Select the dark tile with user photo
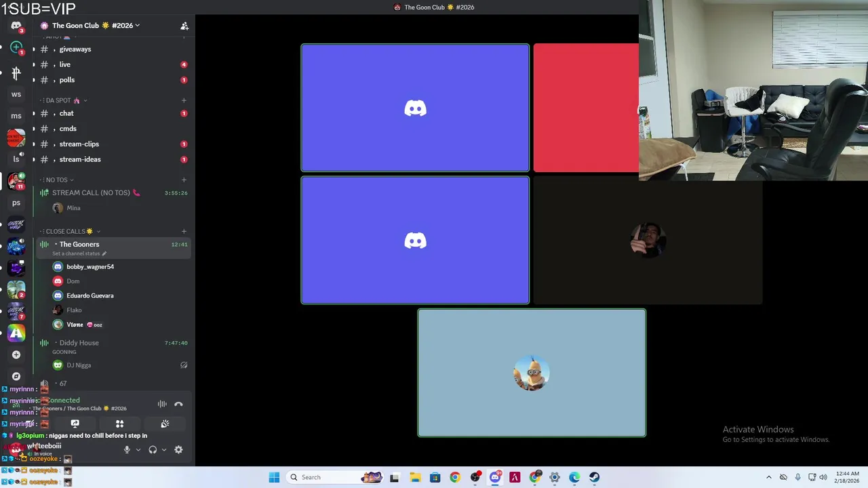This screenshot has width=868, height=488. click(648, 241)
